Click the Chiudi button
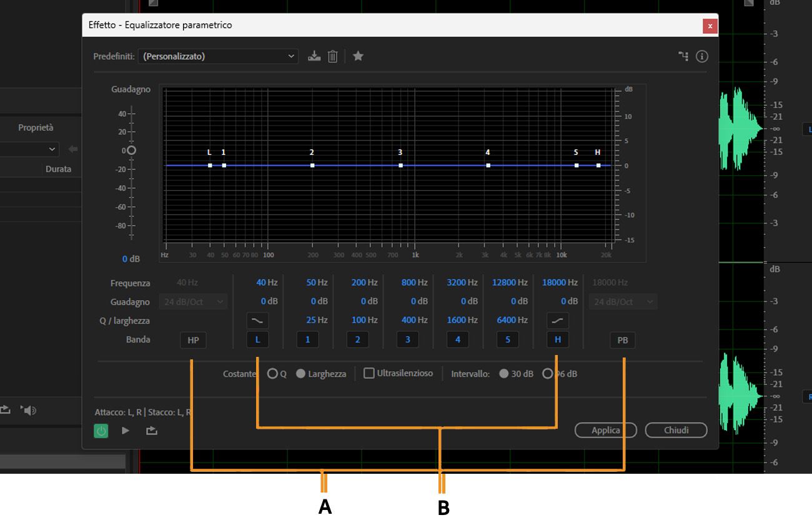Viewport: 812px width, 525px height. [676, 430]
